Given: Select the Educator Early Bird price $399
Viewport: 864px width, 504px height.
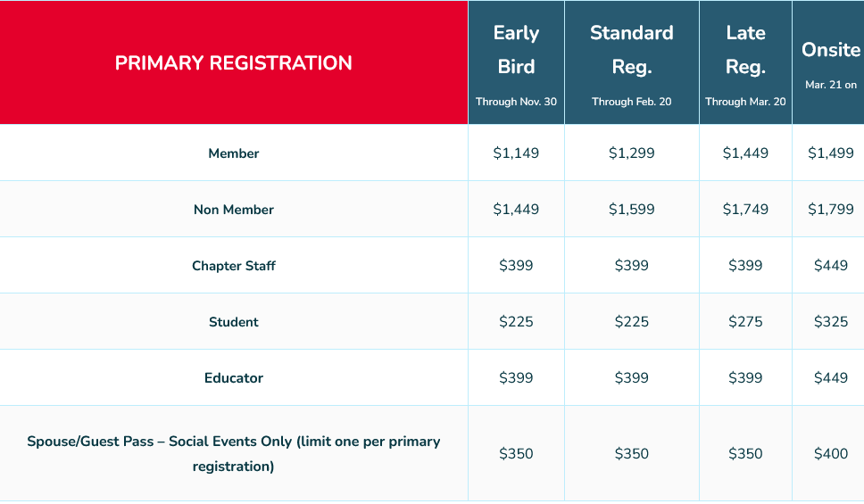Looking at the screenshot, I should point(516,378).
